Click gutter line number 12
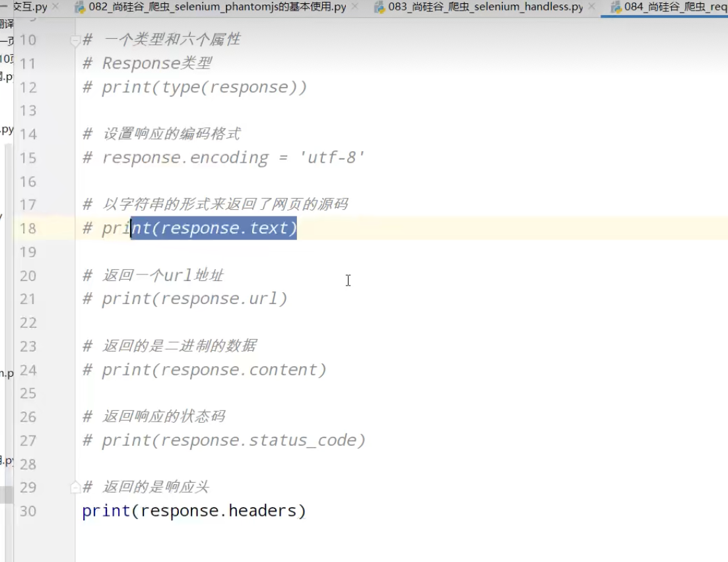The height and width of the screenshot is (562, 728). pyautogui.click(x=28, y=87)
